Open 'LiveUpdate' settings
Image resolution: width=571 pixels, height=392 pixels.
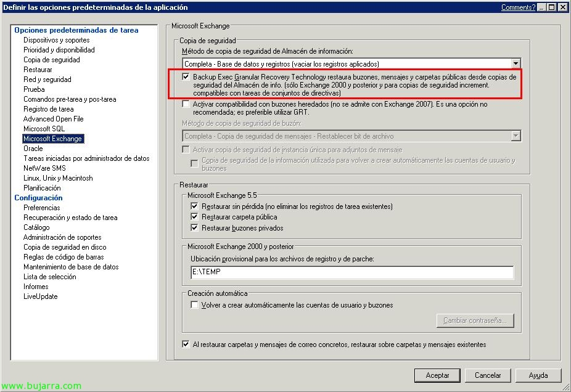[41, 296]
